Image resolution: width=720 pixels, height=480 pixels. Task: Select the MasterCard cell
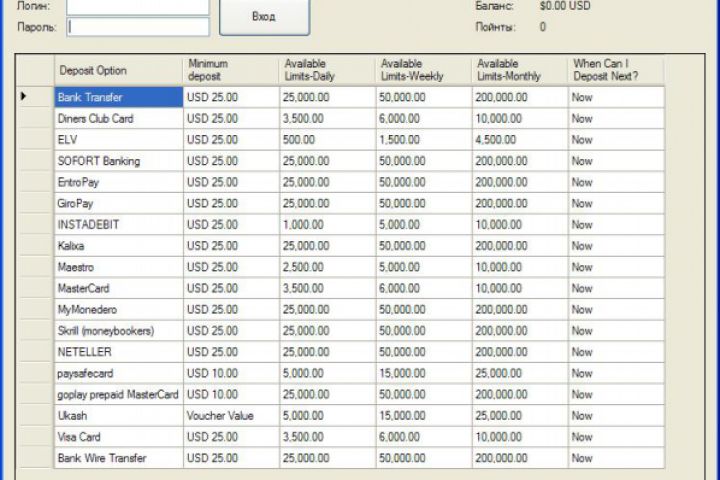pyautogui.click(x=118, y=288)
